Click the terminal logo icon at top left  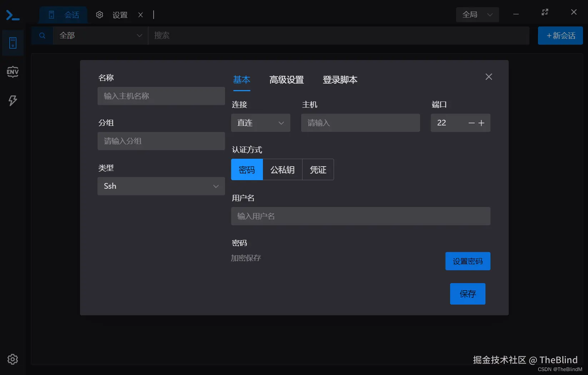pos(13,15)
